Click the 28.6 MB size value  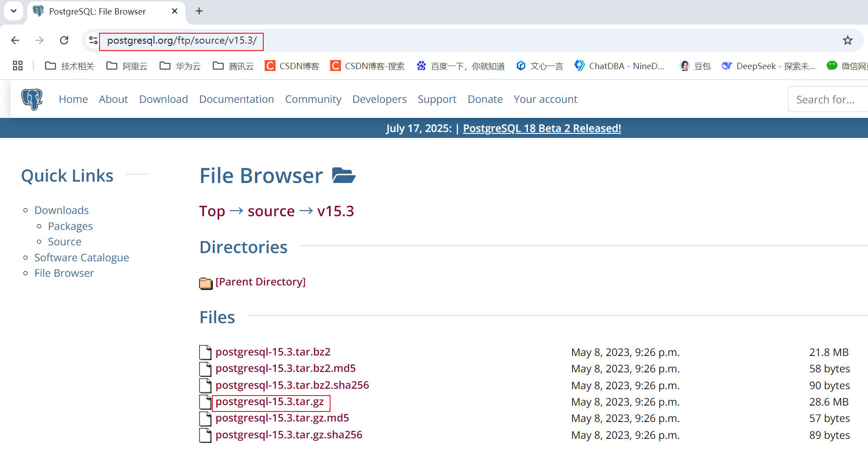829,402
